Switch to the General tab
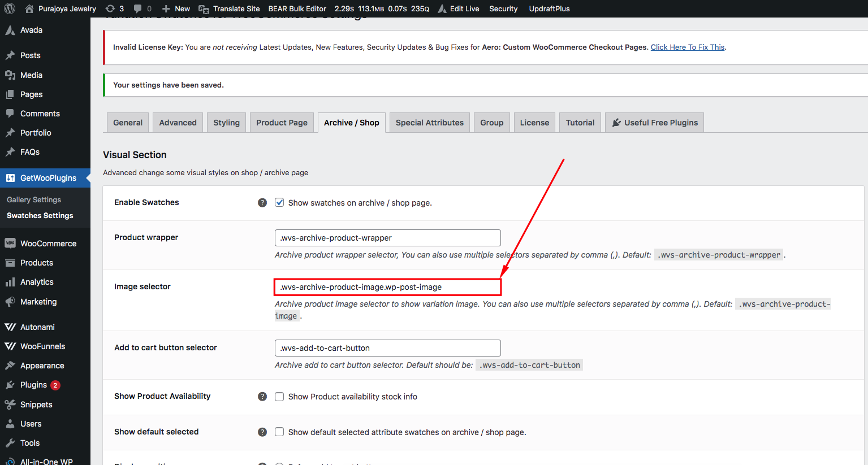The height and width of the screenshot is (465, 868). point(128,123)
